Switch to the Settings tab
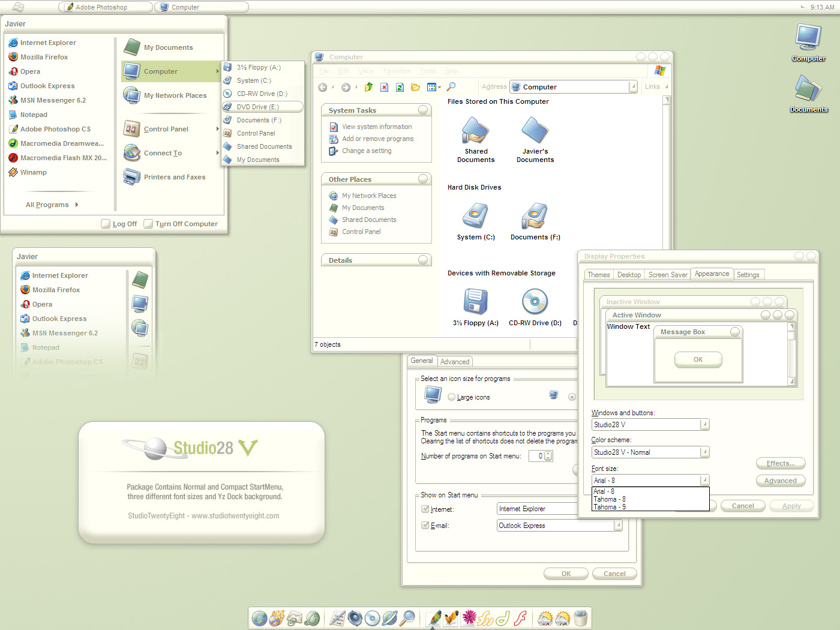Screen dimensions: 840x630 pyautogui.click(x=748, y=275)
